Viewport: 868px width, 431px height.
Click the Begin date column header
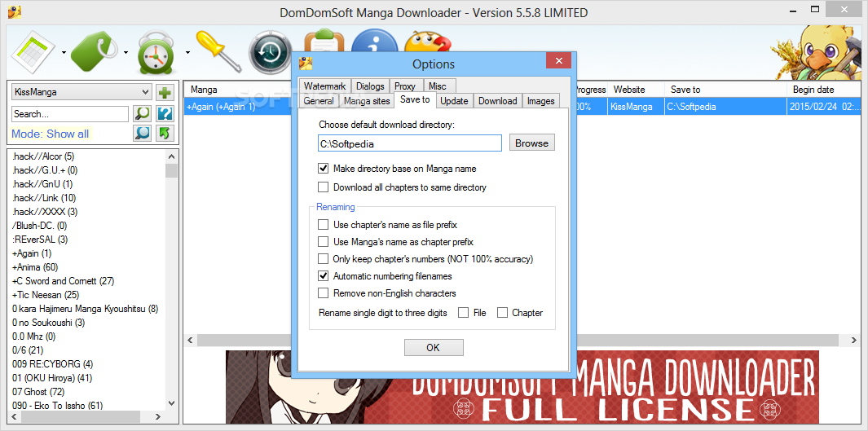(x=825, y=90)
